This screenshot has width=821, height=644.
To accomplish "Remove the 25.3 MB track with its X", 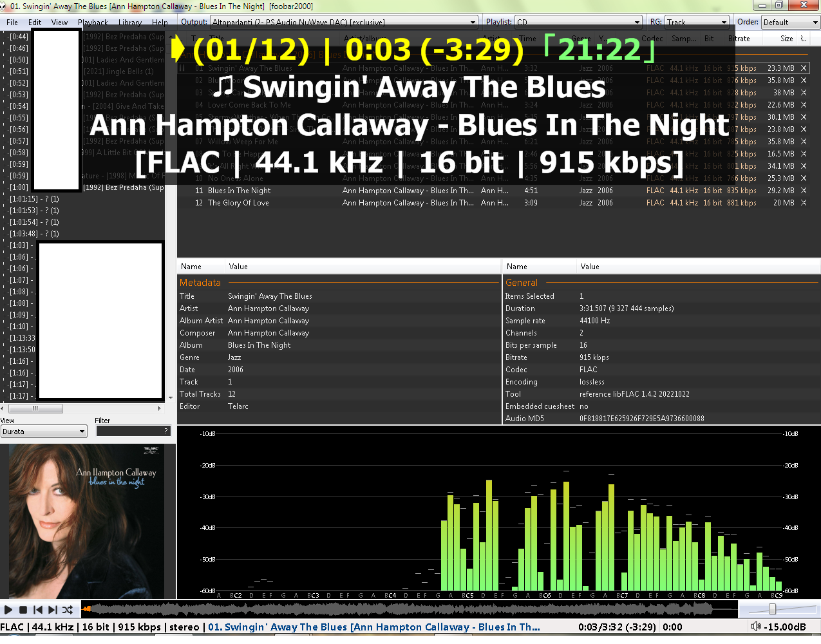I will [804, 178].
